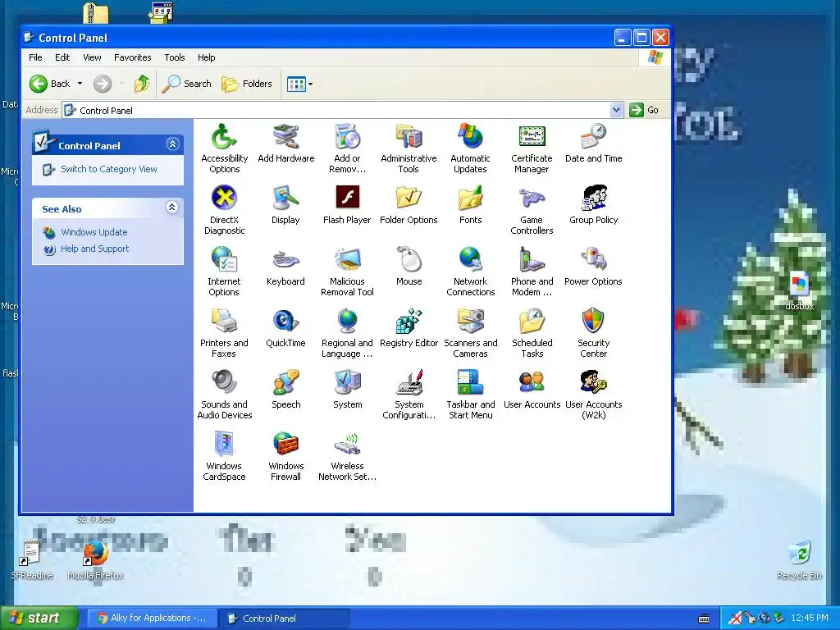Open the View menu

[92, 57]
